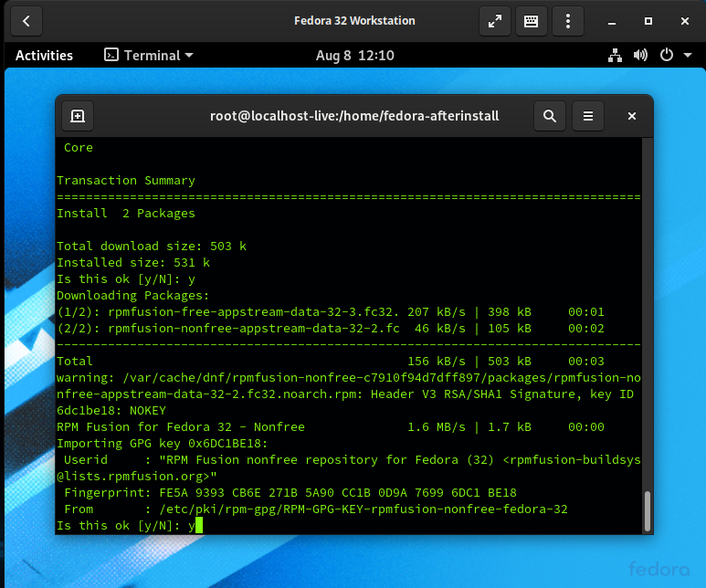
Task: Click the "Core" text at top of terminal
Action: (x=79, y=148)
